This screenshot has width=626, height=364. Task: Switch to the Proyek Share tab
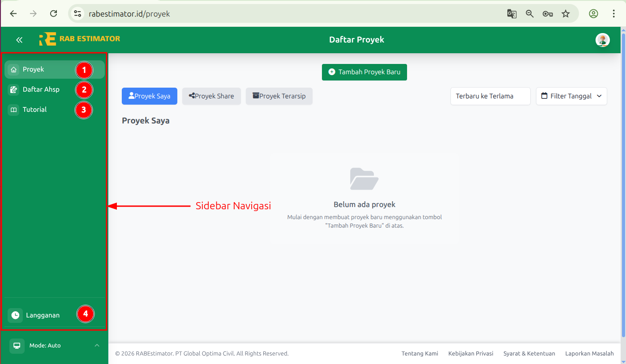tap(211, 96)
